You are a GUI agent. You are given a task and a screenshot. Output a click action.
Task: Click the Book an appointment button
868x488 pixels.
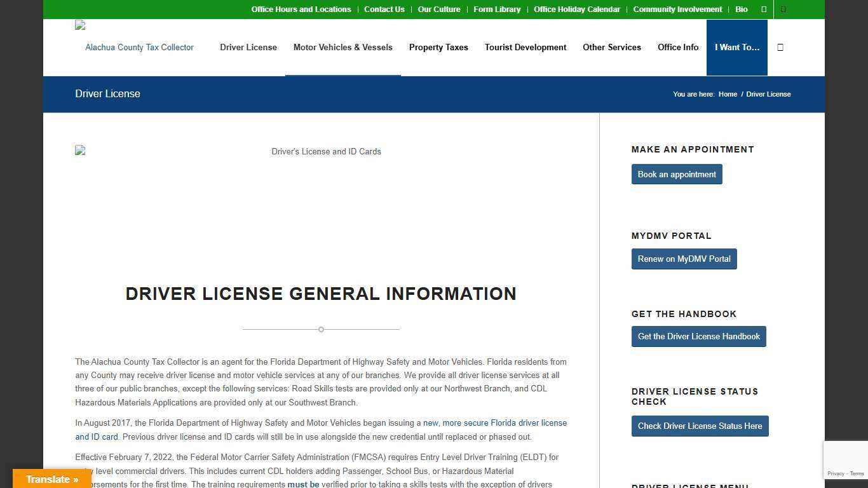[x=676, y=173]
